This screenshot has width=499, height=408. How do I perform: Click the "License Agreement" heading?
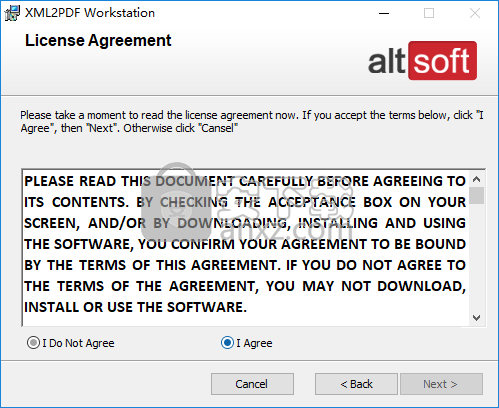click(98, 41)
